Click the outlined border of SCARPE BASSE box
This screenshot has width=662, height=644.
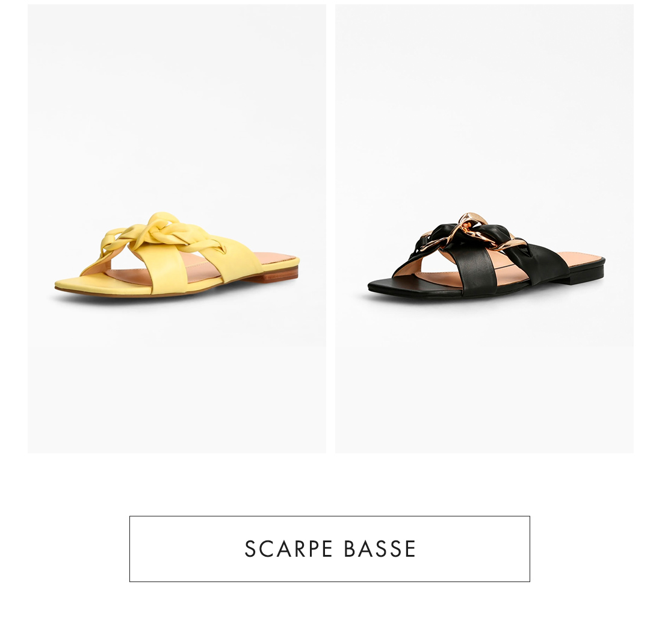(329, 516)
